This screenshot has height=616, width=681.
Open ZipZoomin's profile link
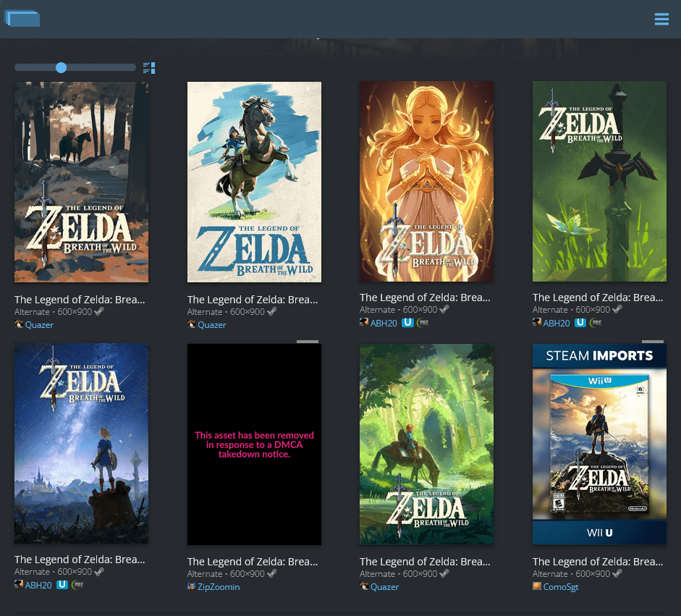219,587
